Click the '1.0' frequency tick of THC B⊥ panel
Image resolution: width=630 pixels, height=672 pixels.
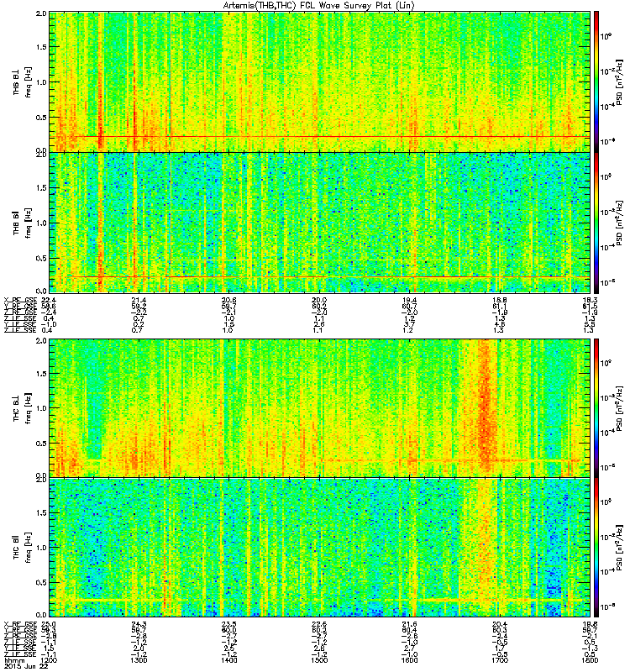click(x=41, y=408)
